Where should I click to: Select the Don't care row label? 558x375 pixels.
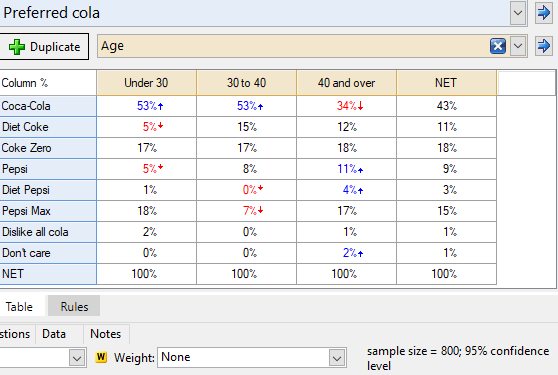pos(48,253)
